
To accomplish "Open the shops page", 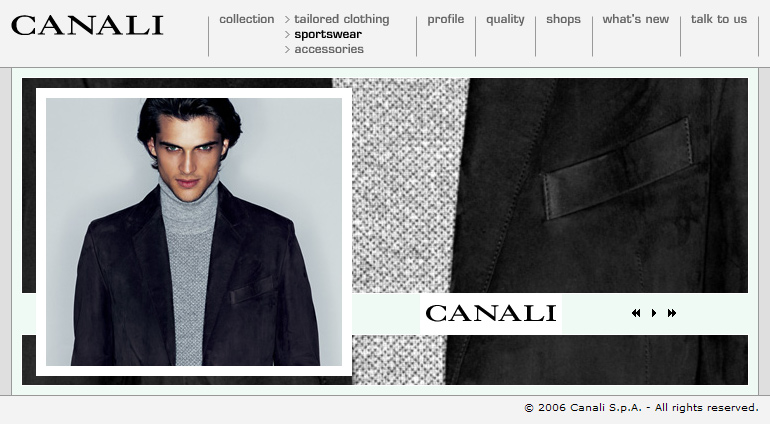I will click(563, 19).
